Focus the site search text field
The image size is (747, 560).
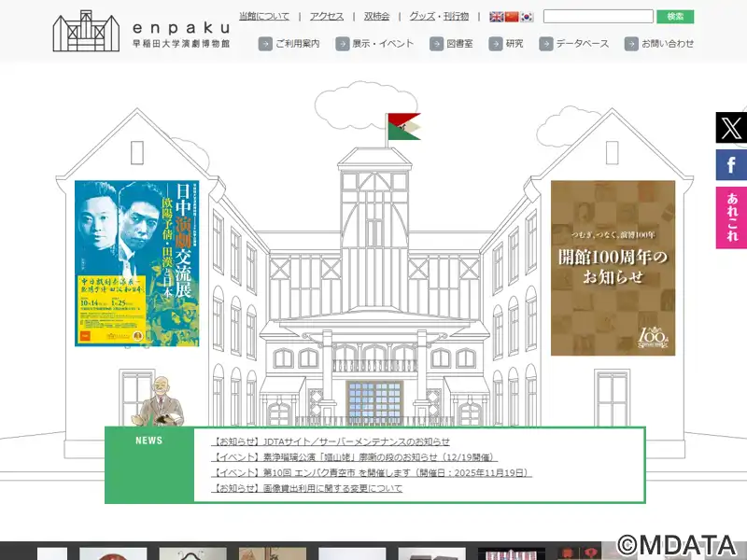(599, 17)
